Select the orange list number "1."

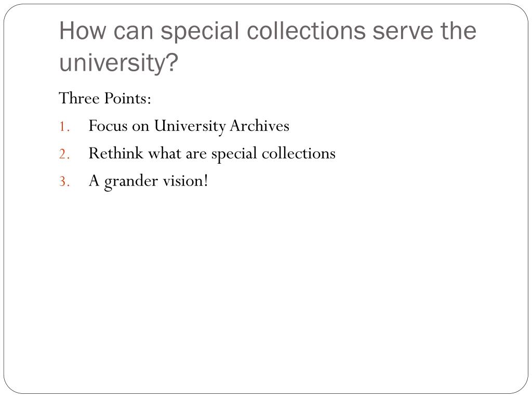coord(64,127)
